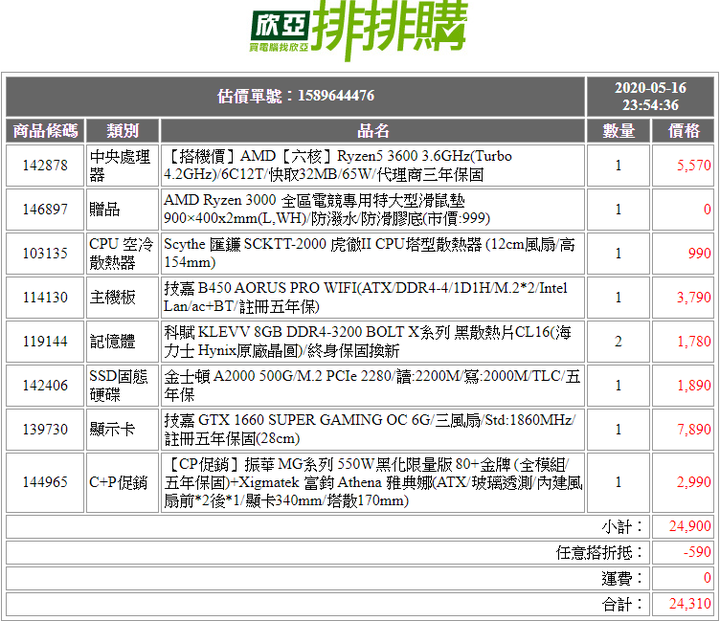Click the price 5,570
This screenshot has width=720, height=621.
coord(694,165)
